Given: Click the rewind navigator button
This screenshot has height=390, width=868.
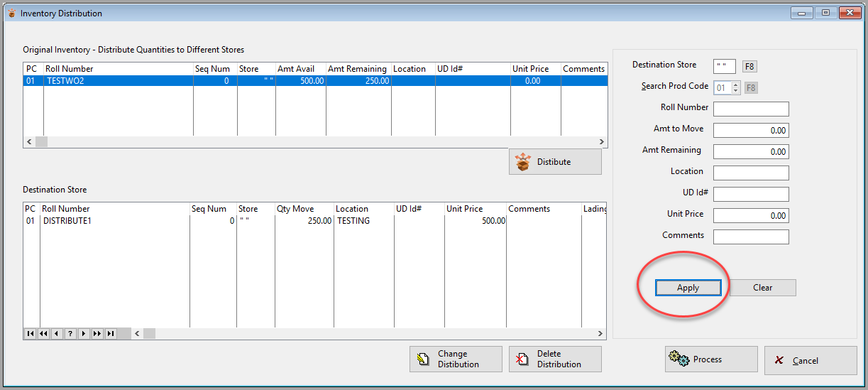Looking at the screenshot, I should (44, 333).
